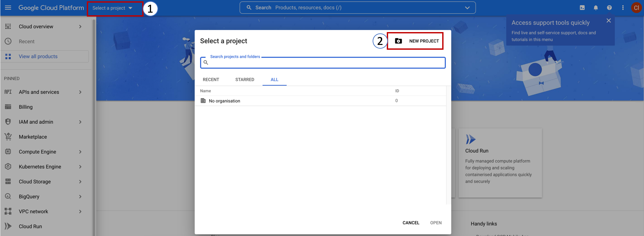644x236 pixels.
Task: Click the Marketplace cart icon
Action: pos(8,137)
